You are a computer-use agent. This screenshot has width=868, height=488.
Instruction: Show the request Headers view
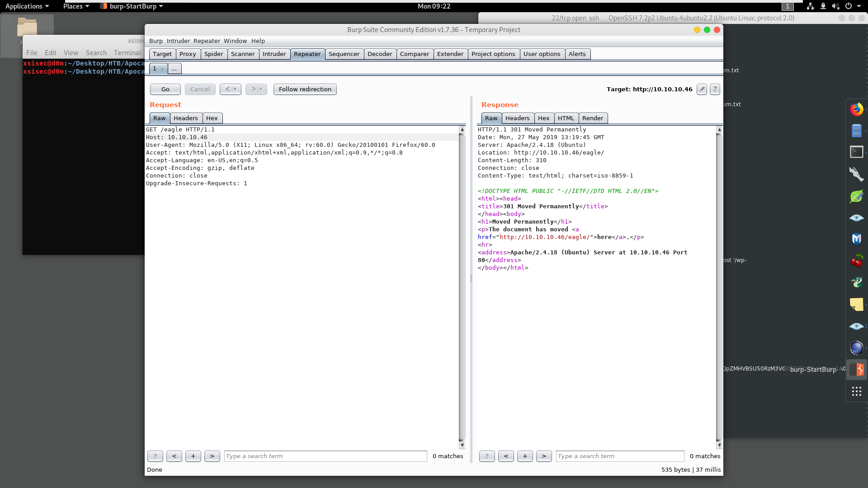(x=186, y=118)
